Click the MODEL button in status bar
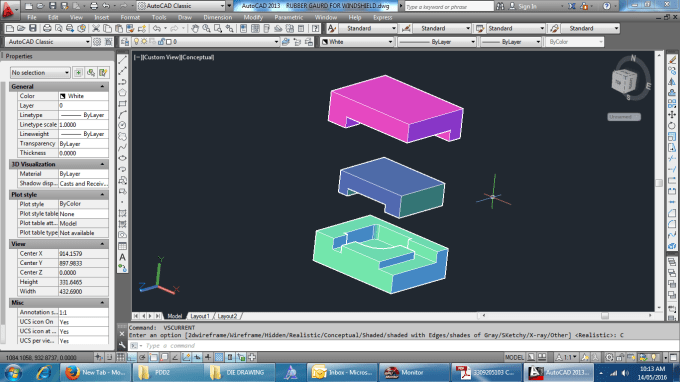 tap(514, 357)
